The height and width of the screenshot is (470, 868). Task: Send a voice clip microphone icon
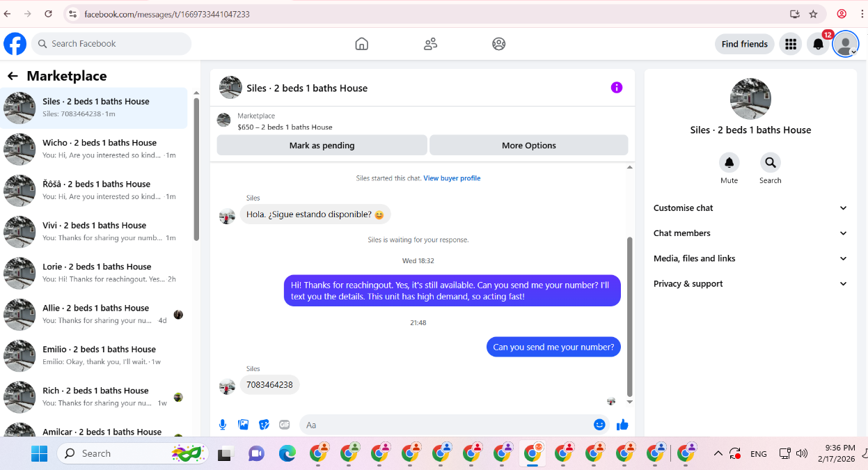[223, 425]
